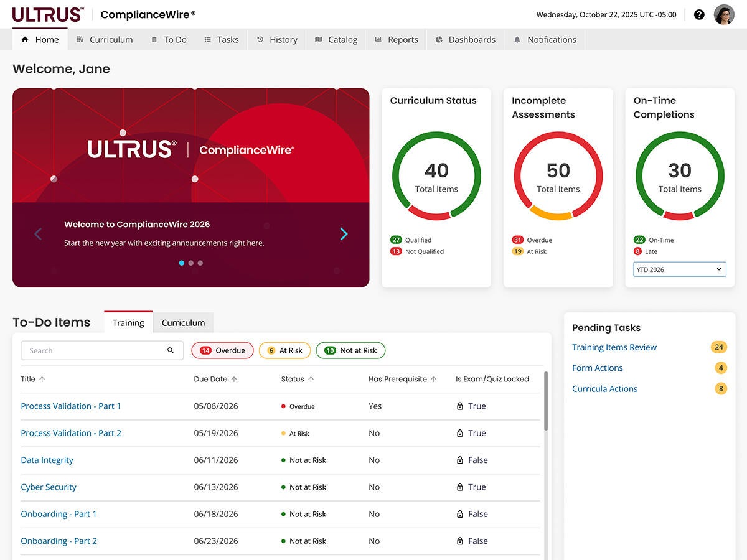Click lock icon in Onboarding - Part 1 row
This screenshot has height=560, width=747.
point(460,514)
